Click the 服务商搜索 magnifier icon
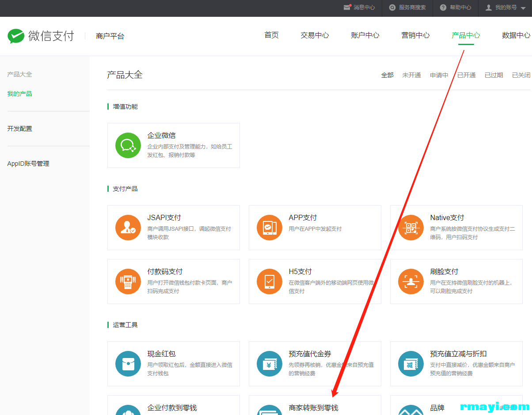 pos(392,8)
